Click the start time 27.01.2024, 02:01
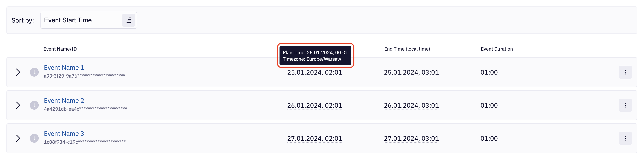 315,138
